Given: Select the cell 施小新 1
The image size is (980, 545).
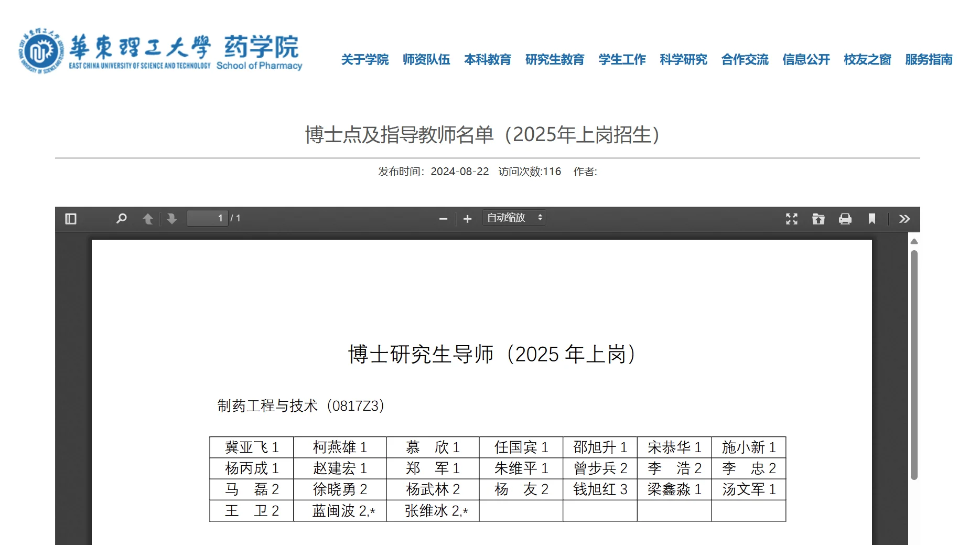Looking at the screenshot, I should click(749, 447).
